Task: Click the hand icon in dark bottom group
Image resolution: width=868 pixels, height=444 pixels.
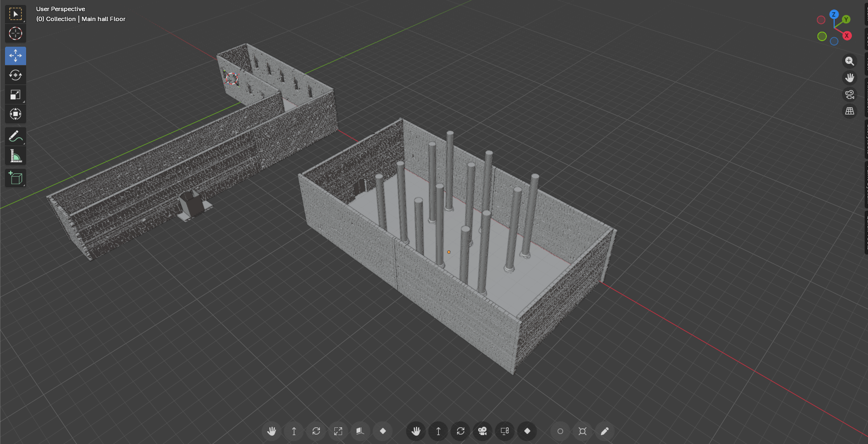Action: pyautogui.click(x=416, y=431)
